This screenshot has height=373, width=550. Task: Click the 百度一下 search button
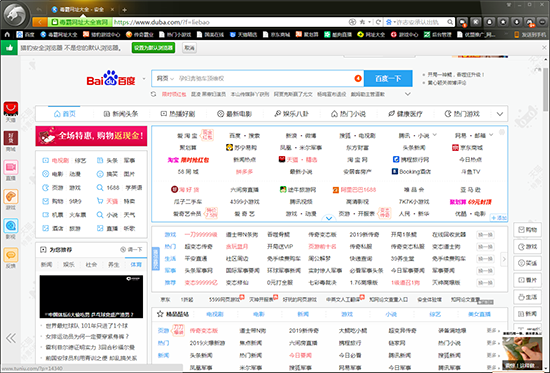click(x=388, y=78)
